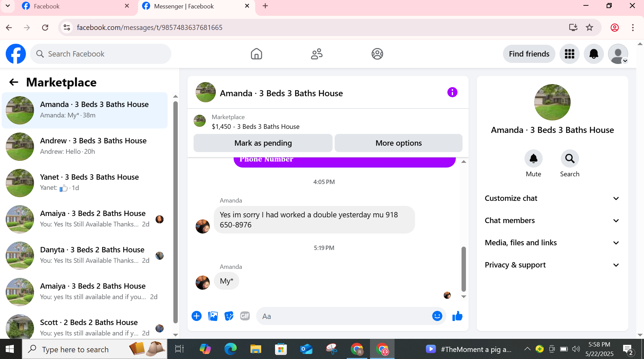Open File Explorer from the taskbar
This screenshot has height=359, width=644.
point(256,349)
